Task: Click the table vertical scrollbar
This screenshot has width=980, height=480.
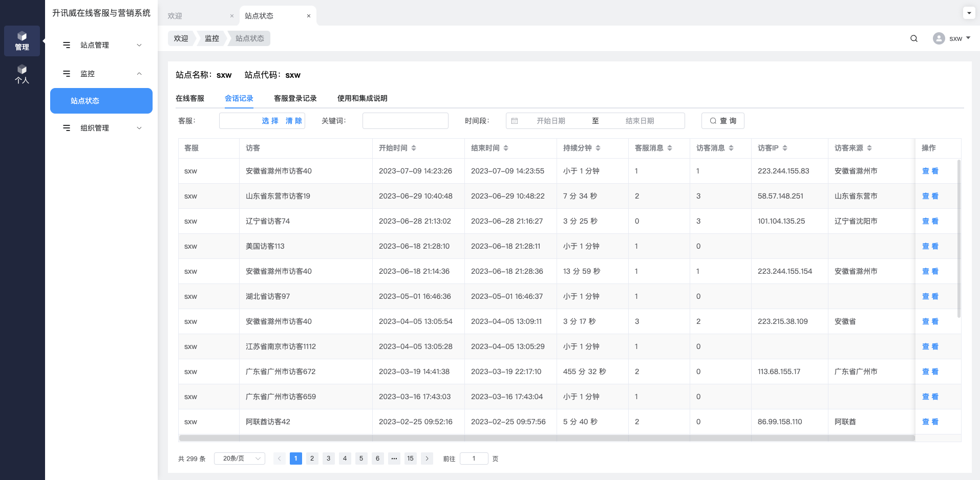Action: point(959,238)
